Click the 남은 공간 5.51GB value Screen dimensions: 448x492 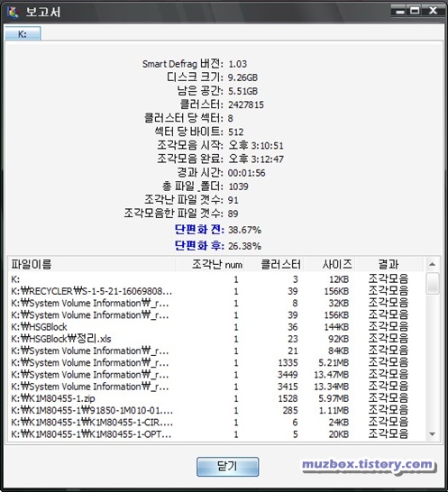pos(242,91)
